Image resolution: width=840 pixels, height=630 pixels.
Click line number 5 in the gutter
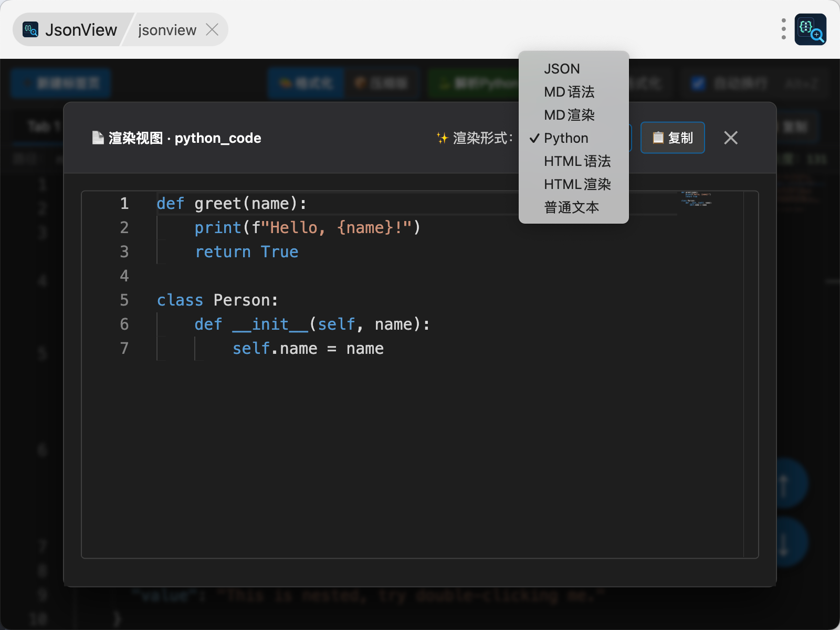coord(124,300)
